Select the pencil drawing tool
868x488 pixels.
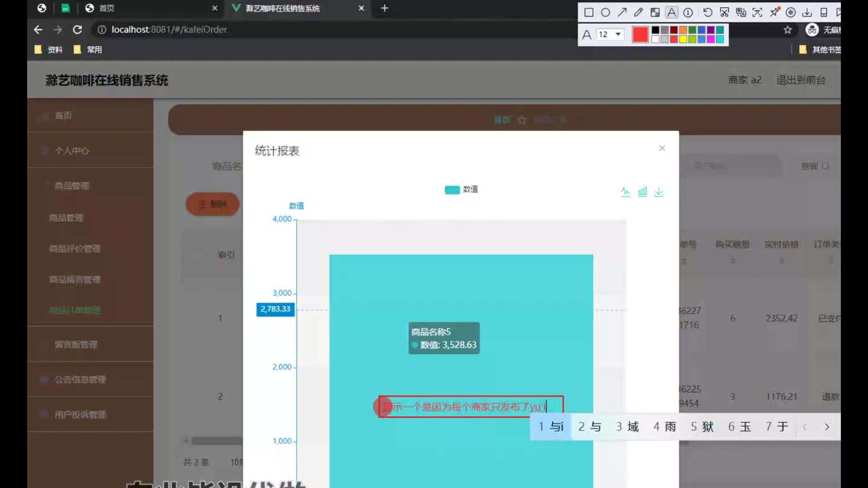point(638,12)
